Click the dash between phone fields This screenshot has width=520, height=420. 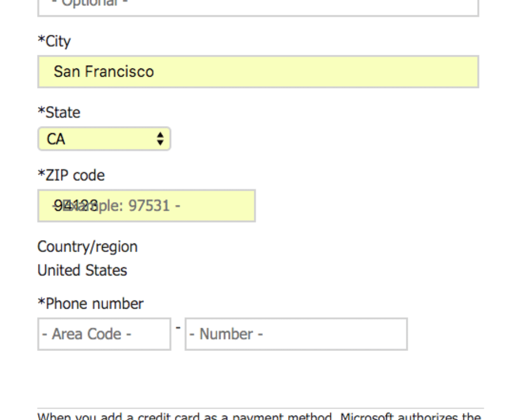click(178, 328)
